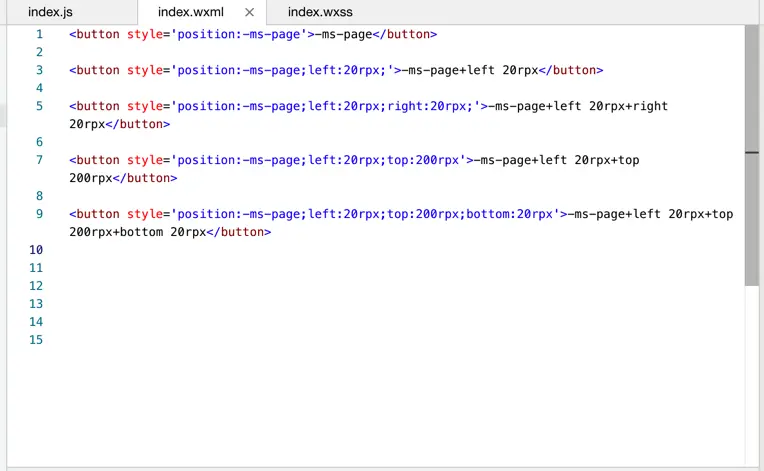Viewport: 764px width, 471px height.
Task: Click line number 12 in gutter
Action: coord(36,286)
